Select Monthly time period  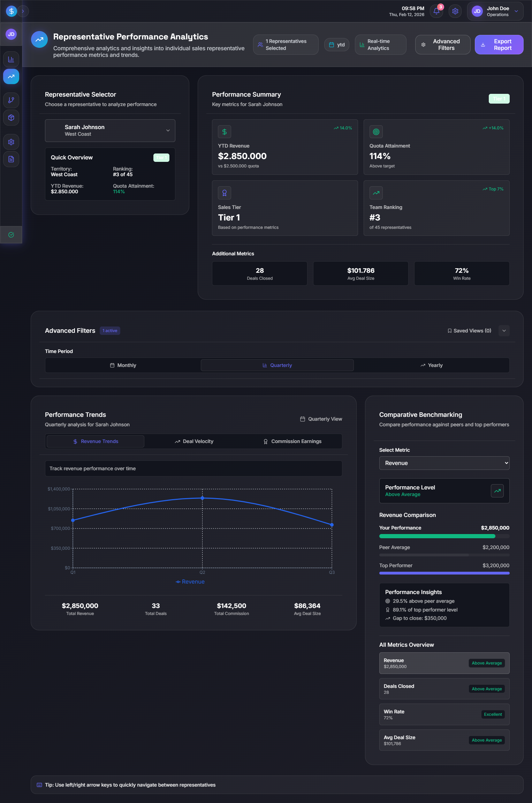tap(123, 365)
